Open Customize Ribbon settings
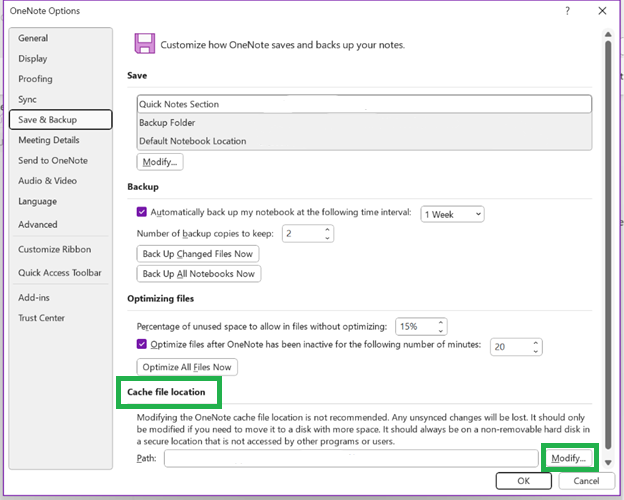624x500 pixels. pyautogui.click(x=55, y=249)
